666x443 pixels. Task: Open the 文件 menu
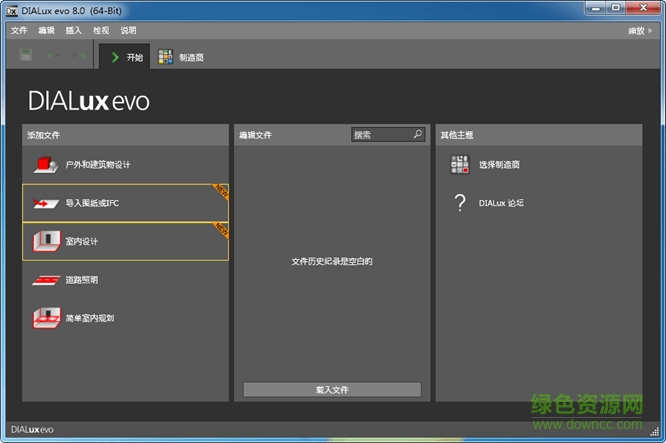point(19,31)
